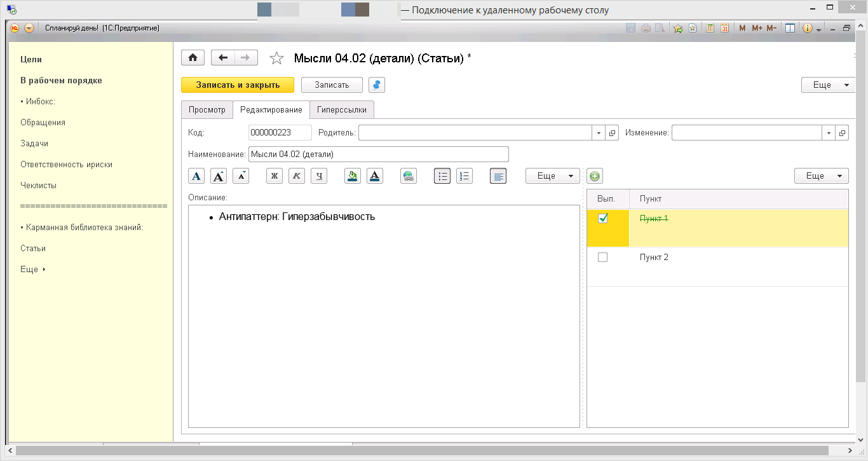Increase font size with larger A icon
This screenshot has width=868, height=461.
coord(219,176)
